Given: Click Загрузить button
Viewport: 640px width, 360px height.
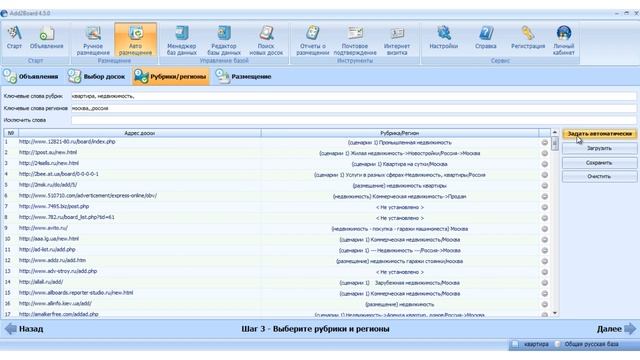Looking at the screenshot, I should point(599,148).
